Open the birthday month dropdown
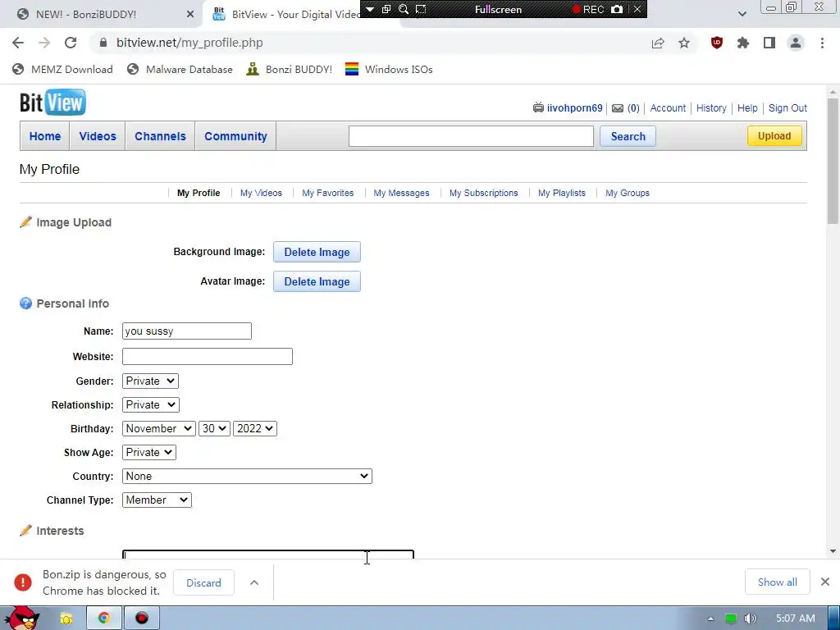The height and width of the screenshot is (630, 840). click(158, 428)
